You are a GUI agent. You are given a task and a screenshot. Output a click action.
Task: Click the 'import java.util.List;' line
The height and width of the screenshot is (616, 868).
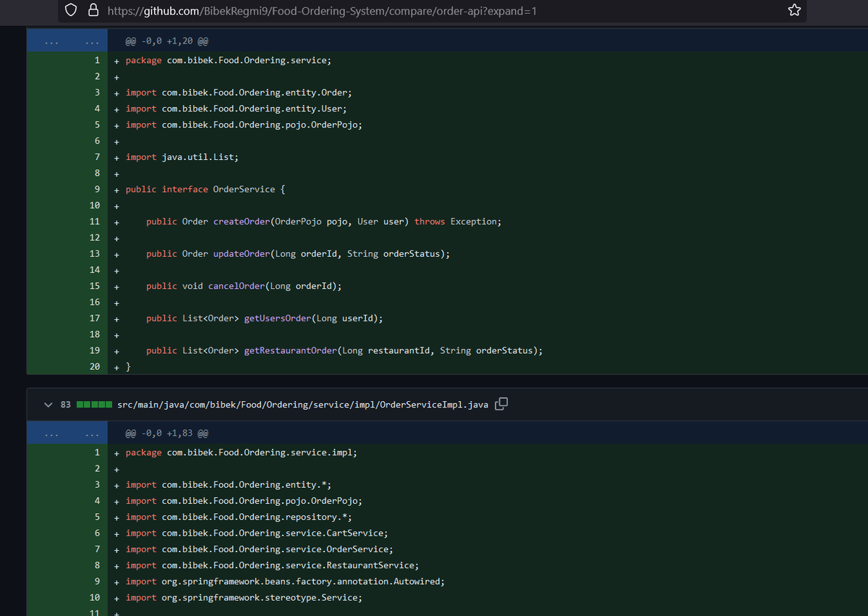point(182,157)
